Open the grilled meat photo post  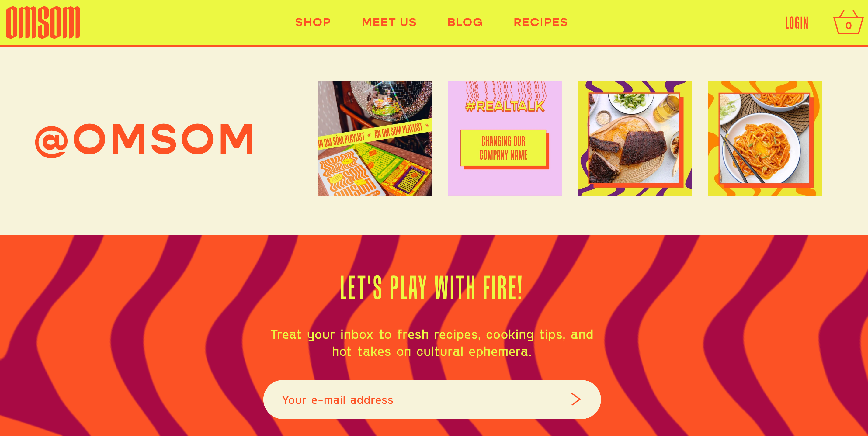tap(635, 138)
